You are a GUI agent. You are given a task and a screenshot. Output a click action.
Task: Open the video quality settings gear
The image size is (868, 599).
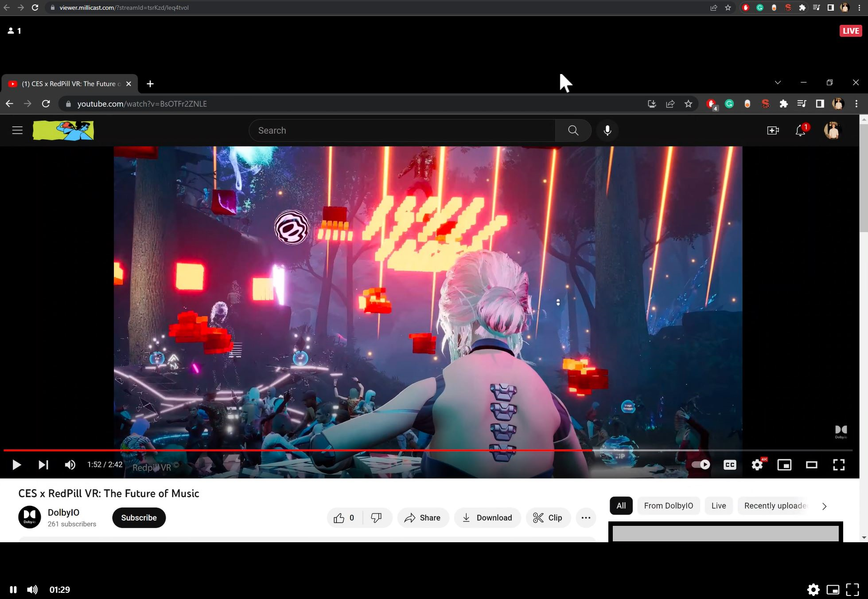[757, 465]
